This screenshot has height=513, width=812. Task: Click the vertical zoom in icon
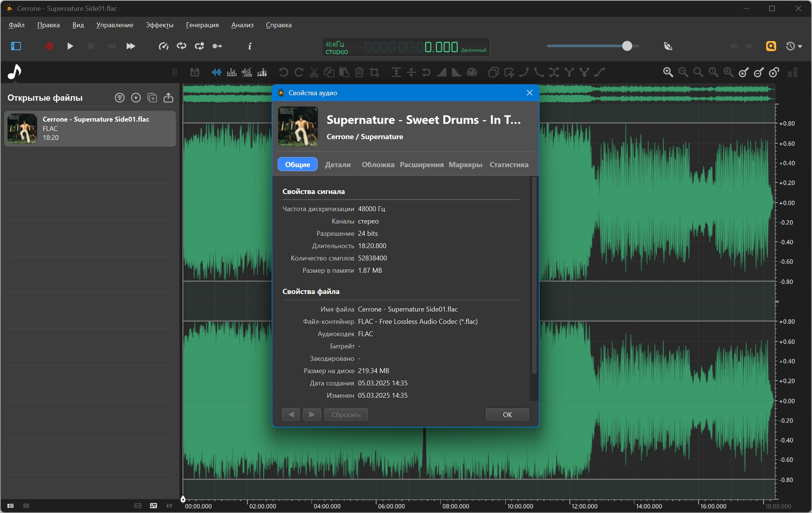744,72
